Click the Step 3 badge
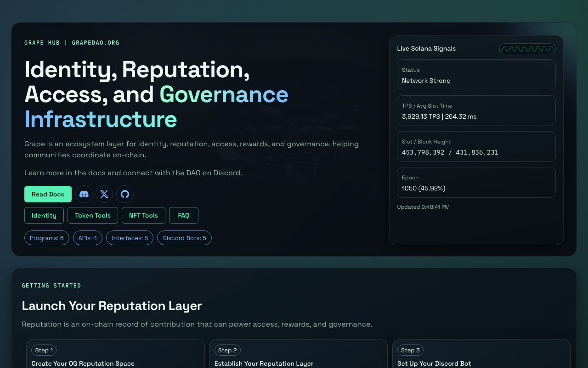Viewport: 588px width, 368px height. point(411,350)
